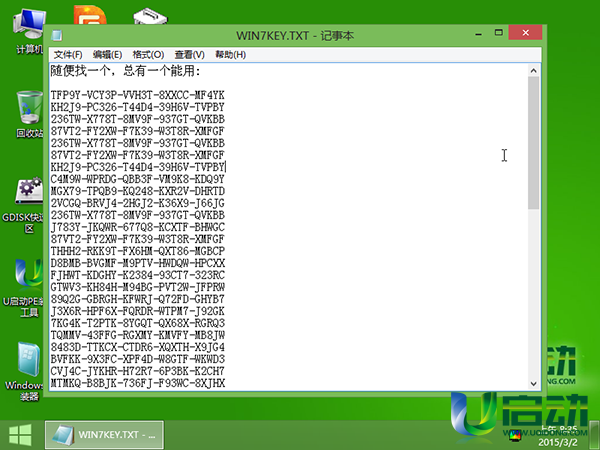
Task: Click the system tray display icon
Action: (515, 435)
